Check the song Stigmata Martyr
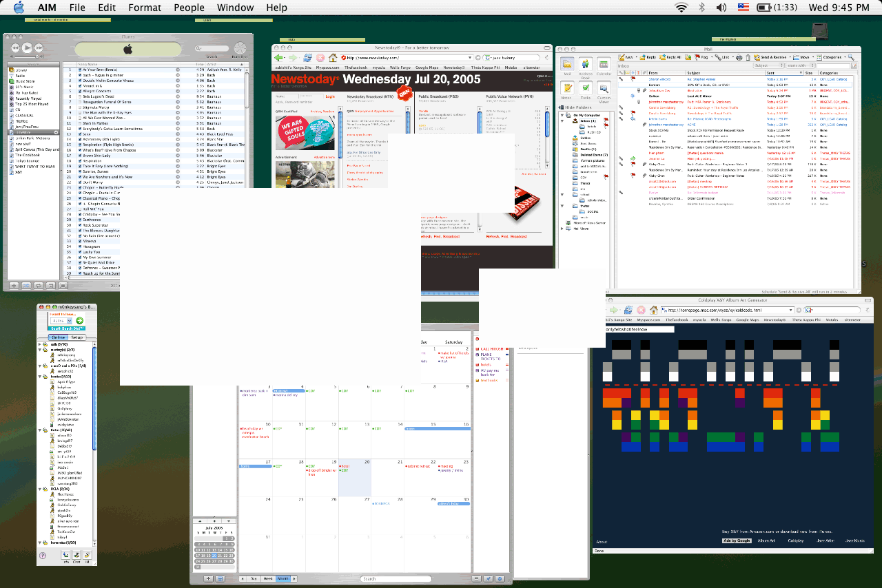 coord(80,107)
